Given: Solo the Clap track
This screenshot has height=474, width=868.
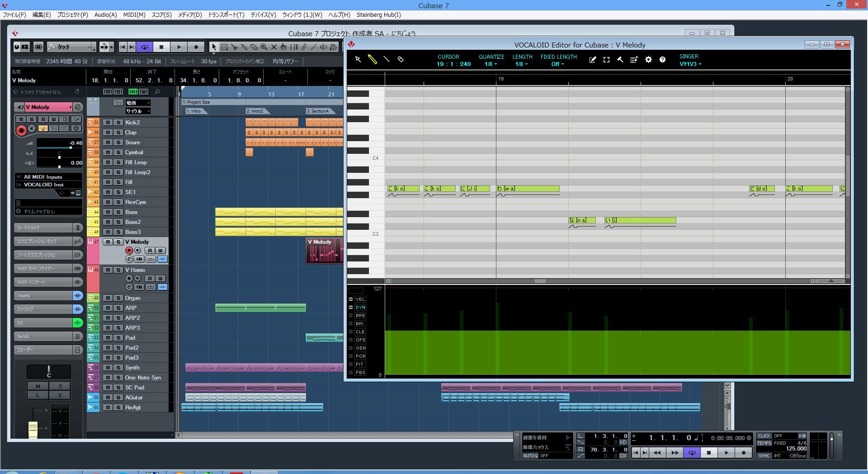Looking at the screenshot, I should (118, 133).
